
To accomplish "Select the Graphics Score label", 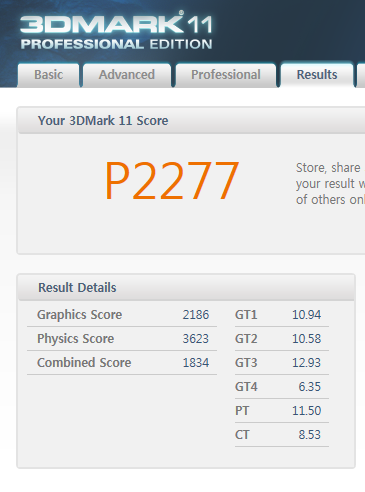I will 79,315.
